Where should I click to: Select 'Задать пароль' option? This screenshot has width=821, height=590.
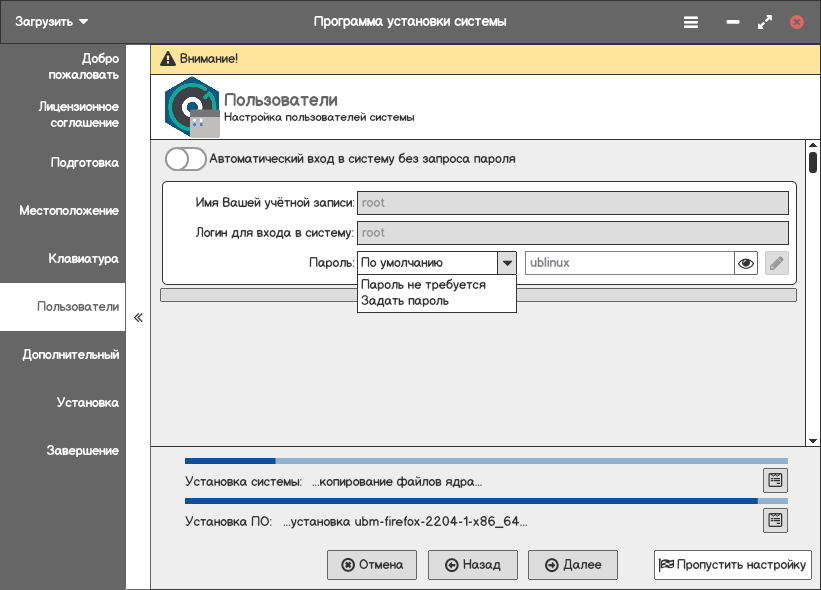coord(405,301)
